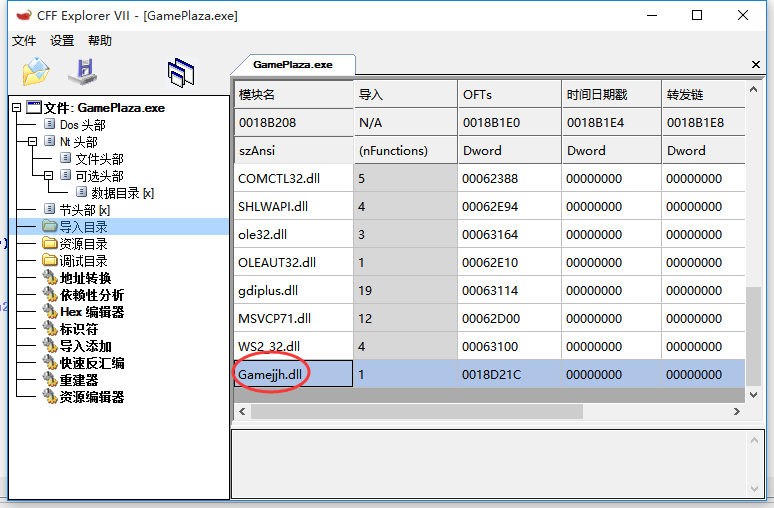This screenshot has height=508, width=774.
Task: Open the 调试目录 folder
Action: 83,261
